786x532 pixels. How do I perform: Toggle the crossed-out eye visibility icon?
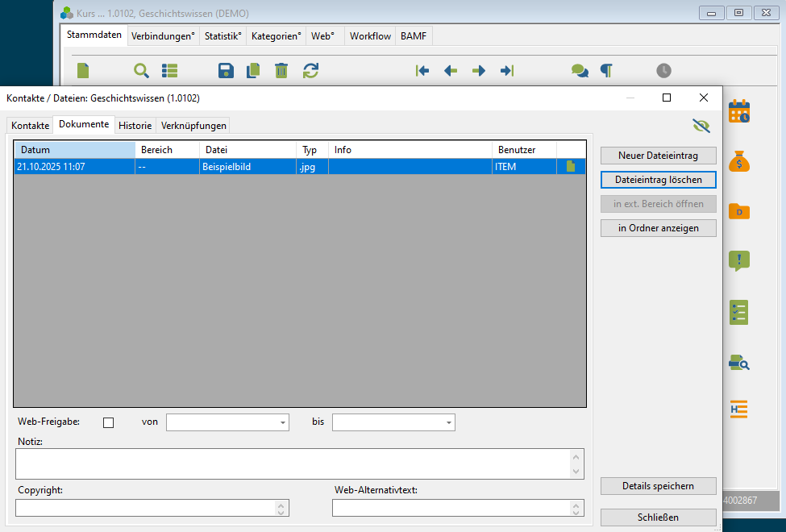click(701, 126)
